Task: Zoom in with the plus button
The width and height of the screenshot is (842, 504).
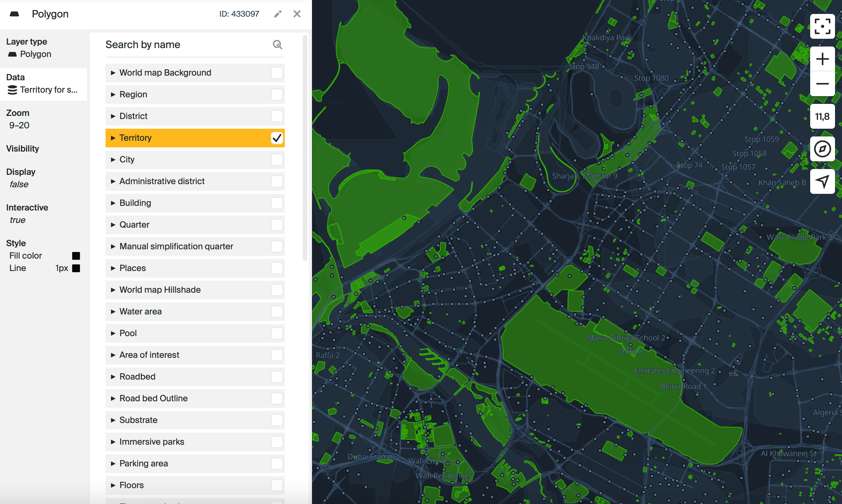Action: click(x=822, y=59)
